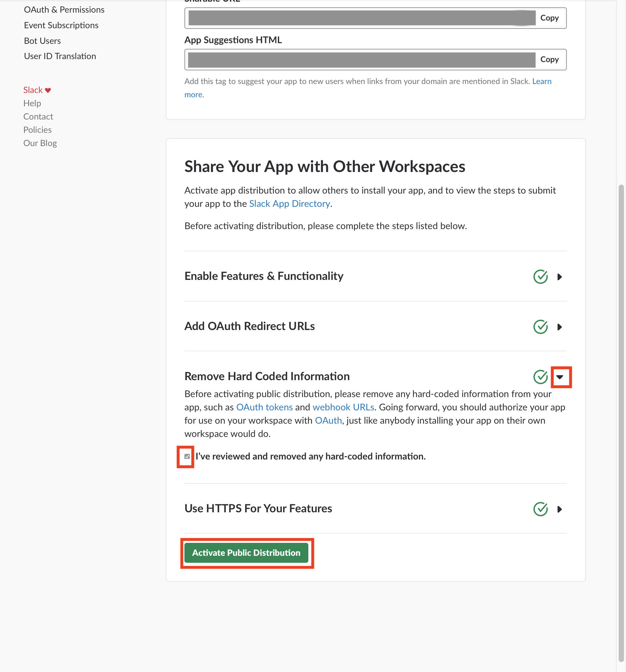Open Event Subscriptions in sidebar
This screenshot has height=672, width=626.
tap(61, 25)
